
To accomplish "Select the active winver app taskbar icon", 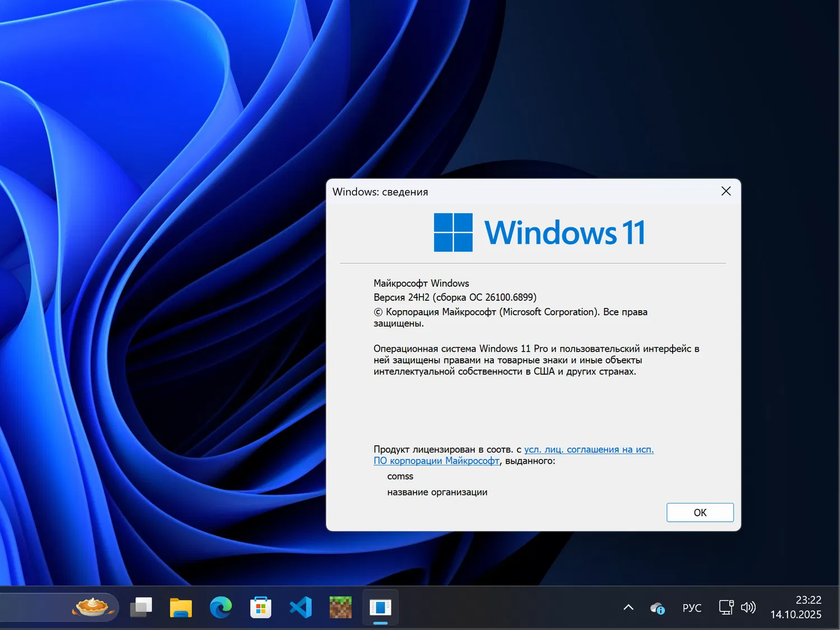I will click(380, 607).
